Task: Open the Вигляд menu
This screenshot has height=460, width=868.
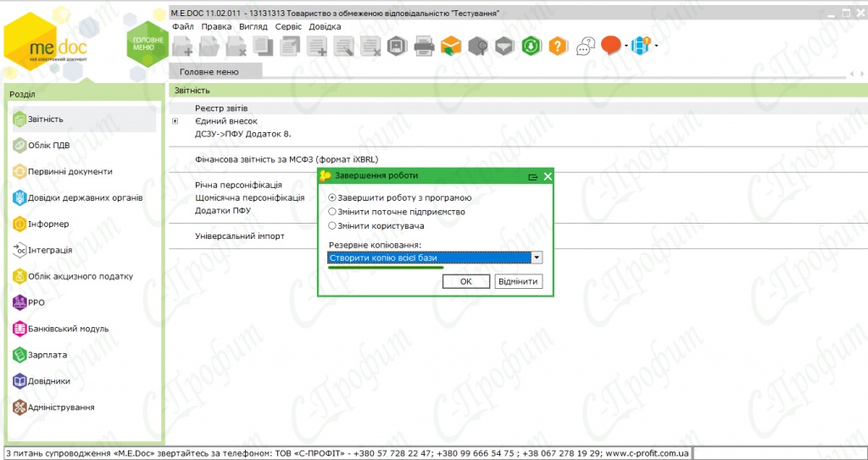Action: (x=253, y=26)
